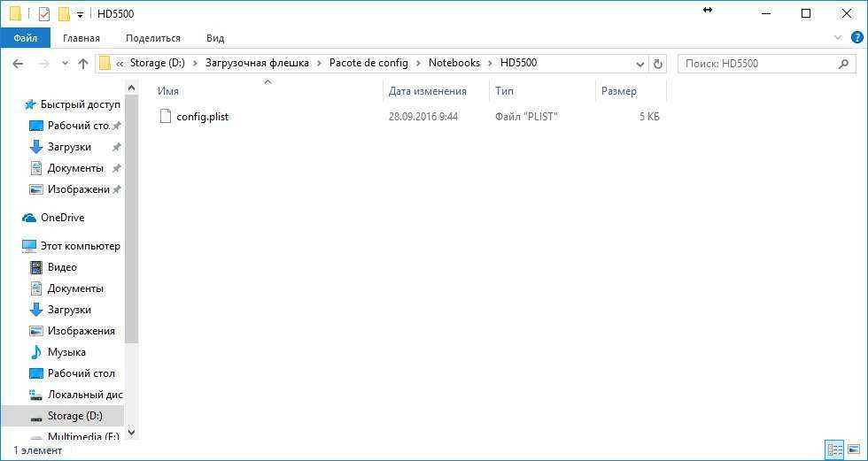Switch to the Вид ribbon tab

point(215,38)
